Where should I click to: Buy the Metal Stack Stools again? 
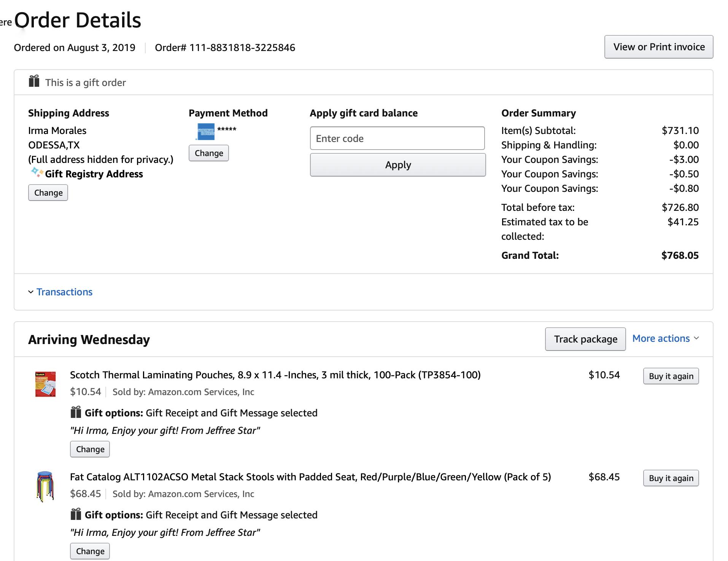[x=671, y=478]
